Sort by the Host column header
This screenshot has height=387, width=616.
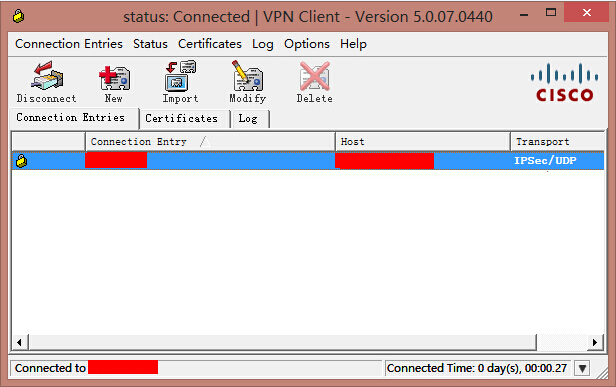point(423,141)
